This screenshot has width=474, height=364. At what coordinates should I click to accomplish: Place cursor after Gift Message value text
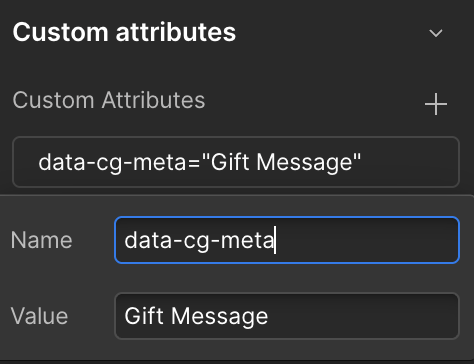point(269,316)
